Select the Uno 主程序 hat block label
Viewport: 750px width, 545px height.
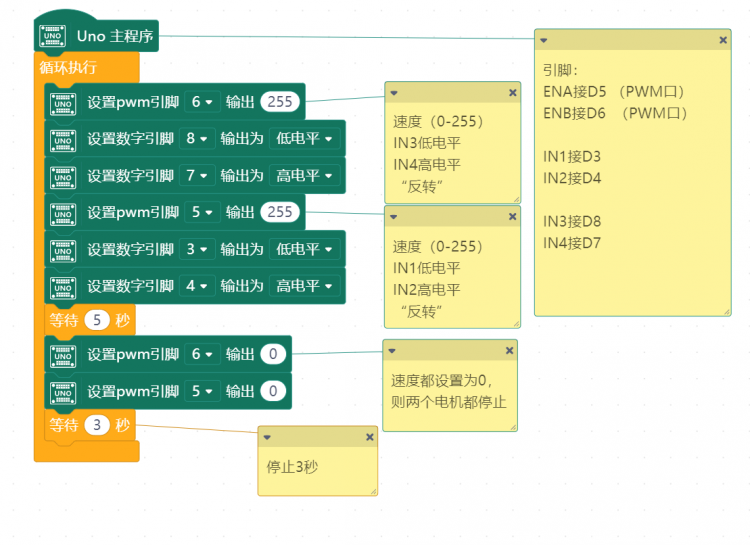[x=115, y=36]
